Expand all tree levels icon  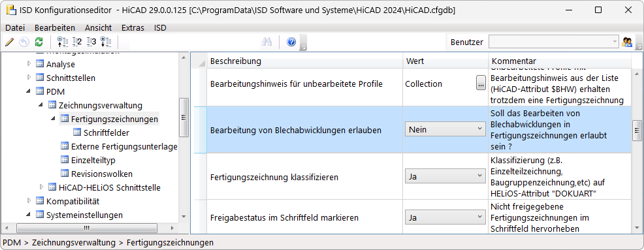(106, 42)
